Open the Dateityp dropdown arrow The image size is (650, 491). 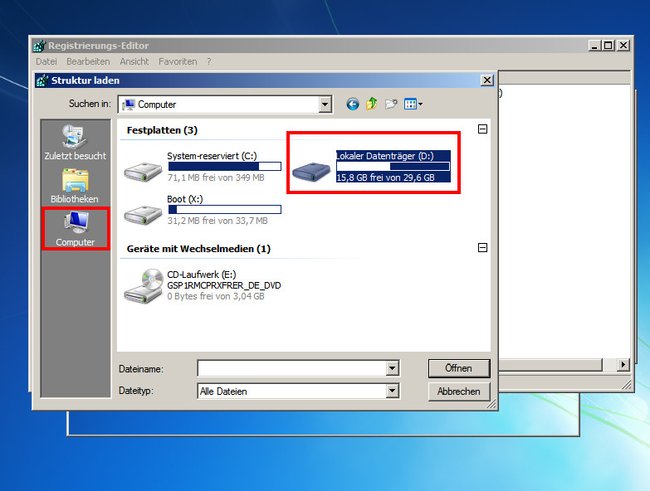392,391
